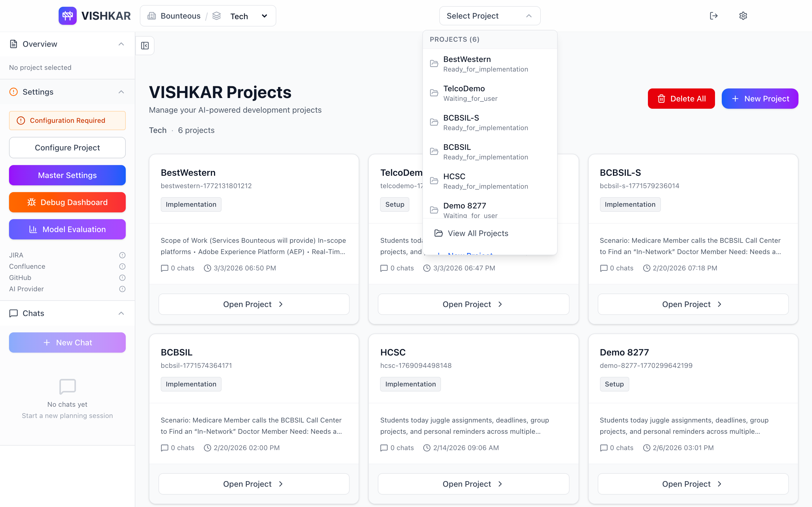Collapse the Settings section in sidebar
The image size is (812, 507).
tap(121, 92)
